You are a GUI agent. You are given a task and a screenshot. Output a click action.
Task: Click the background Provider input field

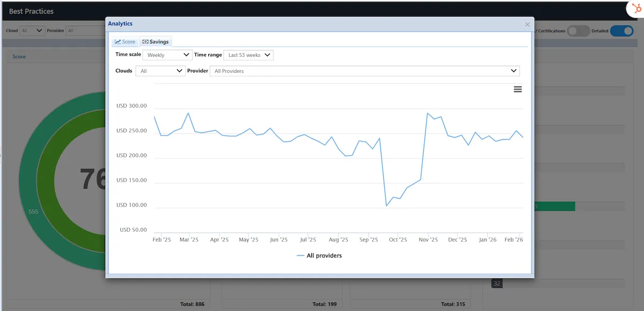(x=86, y=31)
